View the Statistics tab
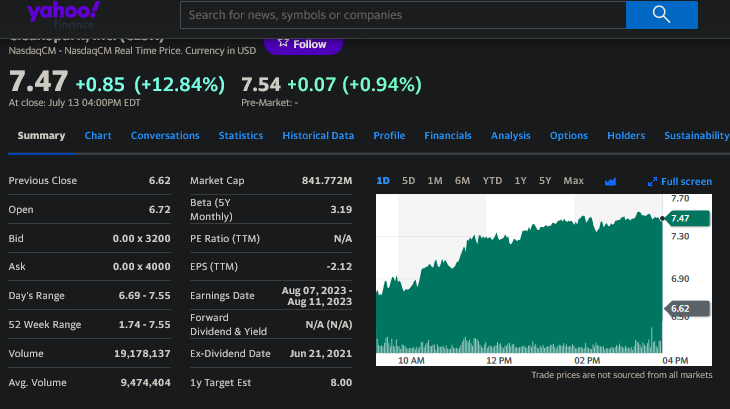730x409 pixels. tap(241, 136)
